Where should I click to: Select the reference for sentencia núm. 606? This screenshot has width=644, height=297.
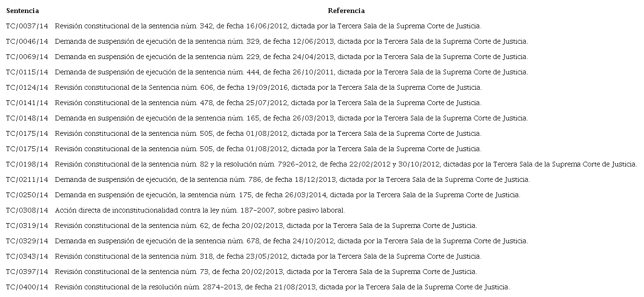(x=268, y=87)
